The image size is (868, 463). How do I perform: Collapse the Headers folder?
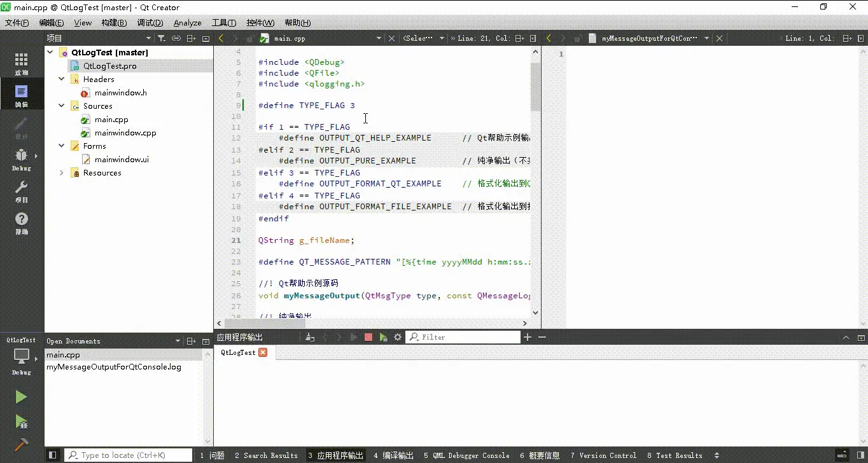(62, 79)
